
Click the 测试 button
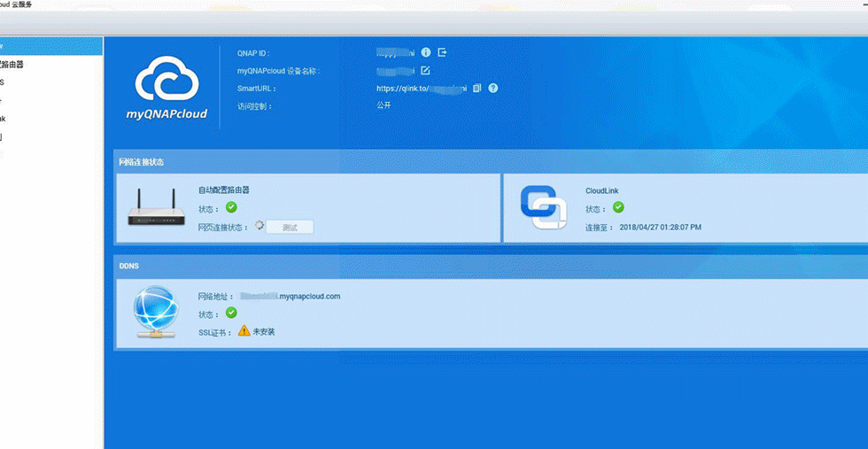click(x=290, y=227)
